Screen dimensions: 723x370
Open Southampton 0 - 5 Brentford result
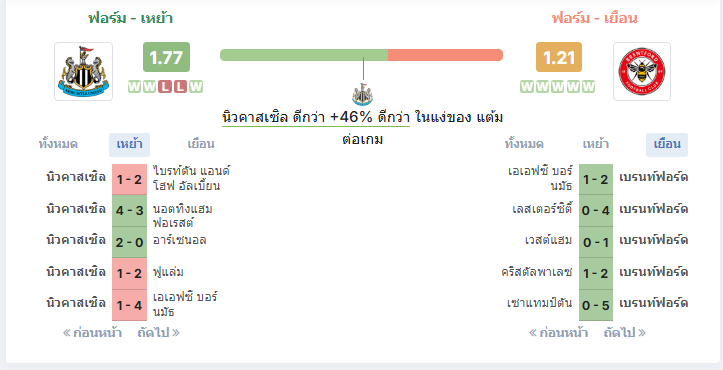coord(596,305)
